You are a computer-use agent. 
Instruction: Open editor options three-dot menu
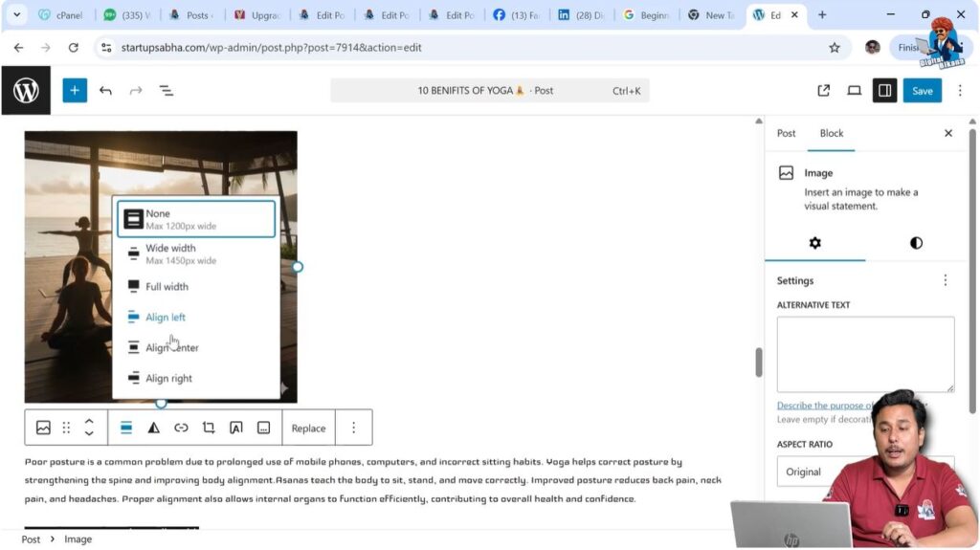960,91
